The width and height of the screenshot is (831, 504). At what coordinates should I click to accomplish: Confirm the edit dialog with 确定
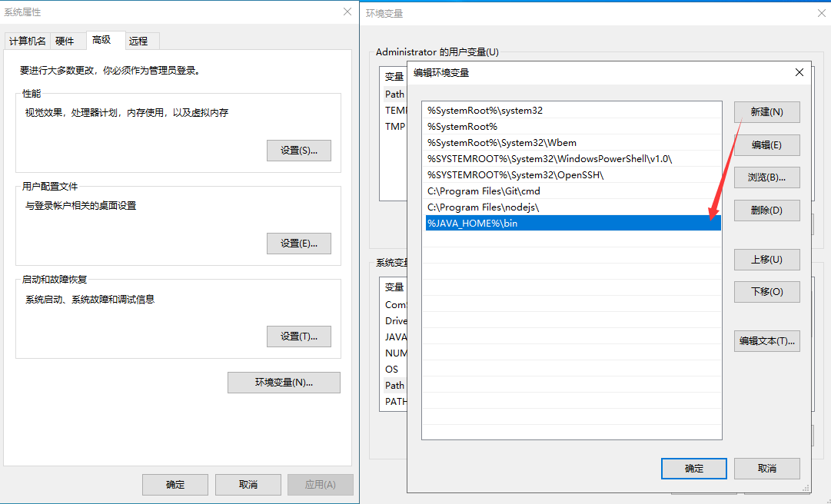coord(693,469)
